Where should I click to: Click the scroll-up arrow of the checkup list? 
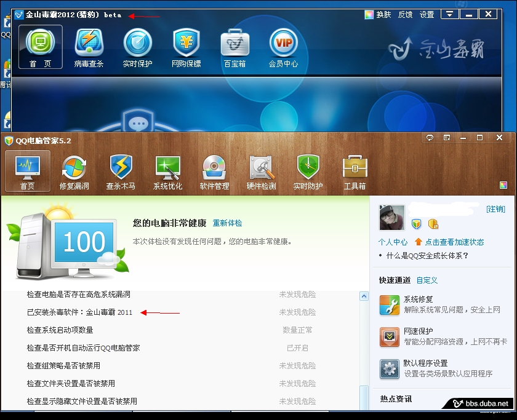tap(364, 296)
